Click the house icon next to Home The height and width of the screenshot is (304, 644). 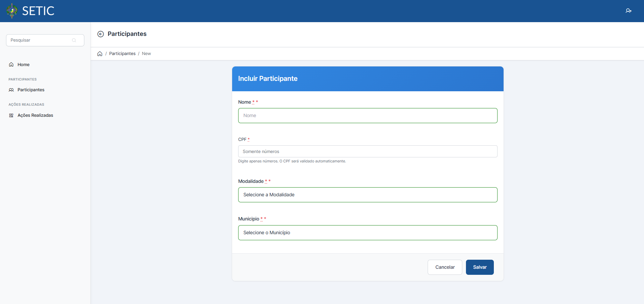pyautogui.click(x=11, y=65)
